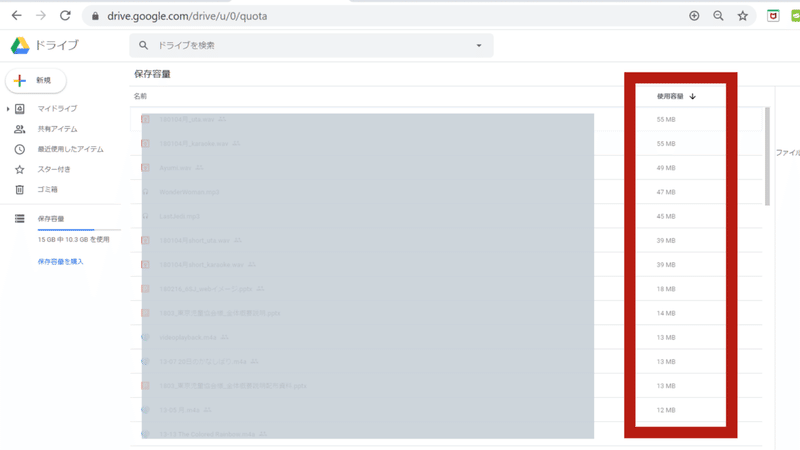The height and width of the screenshot is (450, 800).
Task: Open Google Drive home via the Drive logo
Action: (x=20, y=45)
